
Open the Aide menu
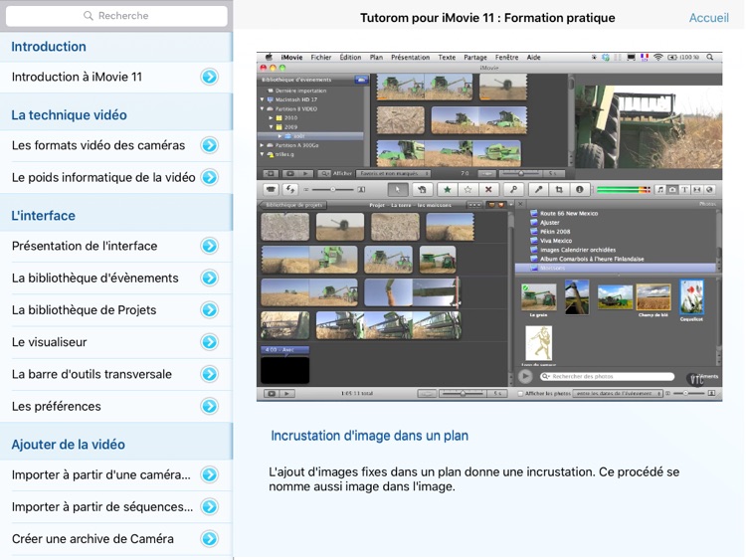pos(533,57)
